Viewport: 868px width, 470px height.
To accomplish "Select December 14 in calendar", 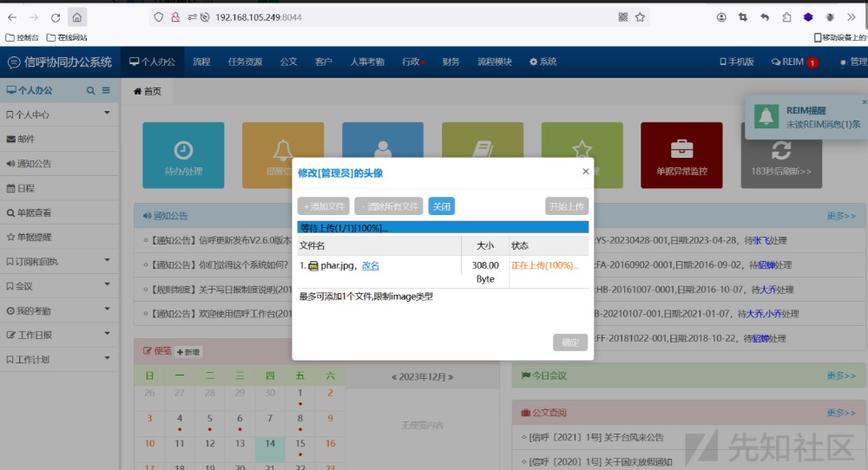I will (270, 443).
